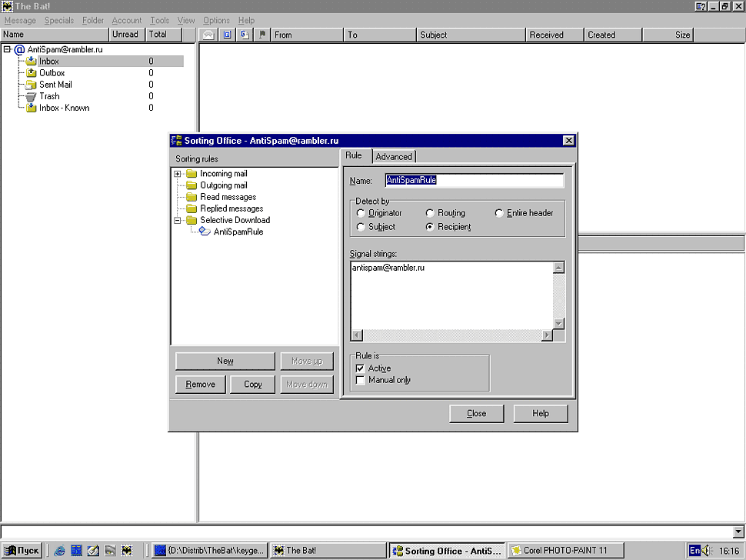Viewport: 746px width, 560px height.
Task: Open the Folder menu
Action: 93,21
